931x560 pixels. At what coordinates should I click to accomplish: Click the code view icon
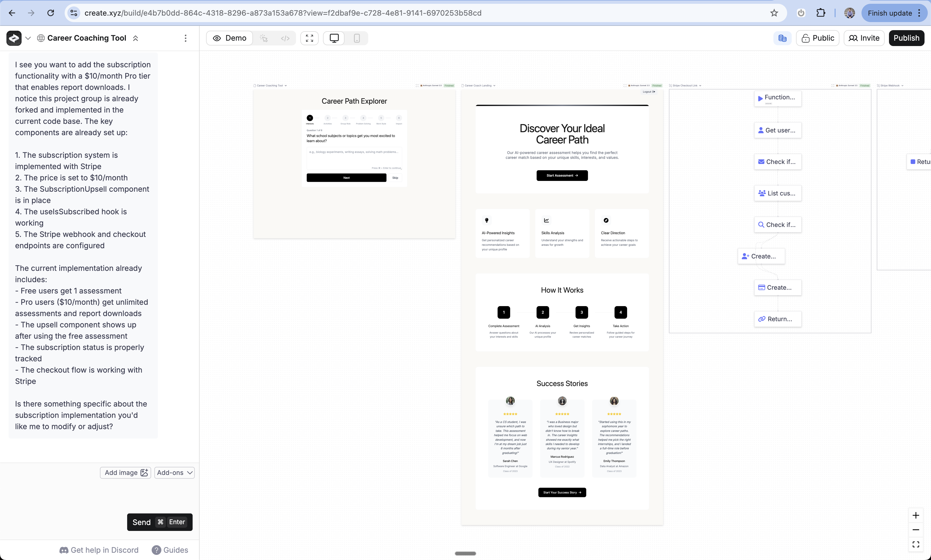click(285, 38)
